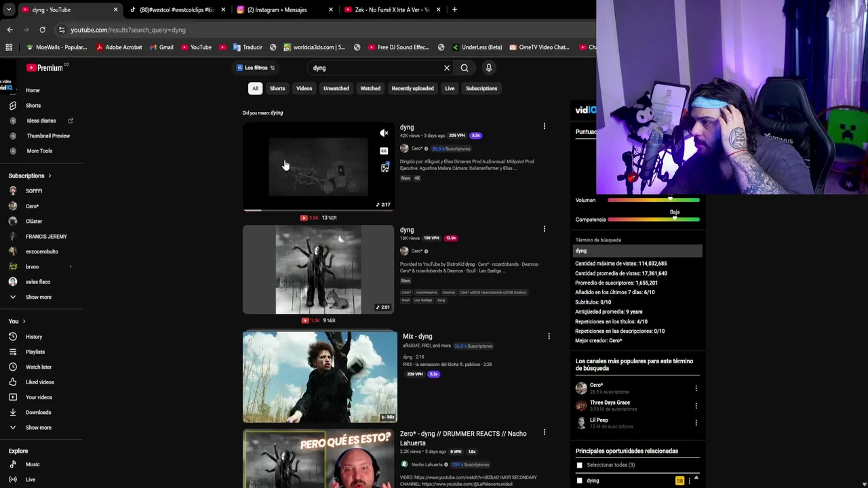Click the browser address bar URL
Screen dimensions: 868x488
[x=128, y=30]
